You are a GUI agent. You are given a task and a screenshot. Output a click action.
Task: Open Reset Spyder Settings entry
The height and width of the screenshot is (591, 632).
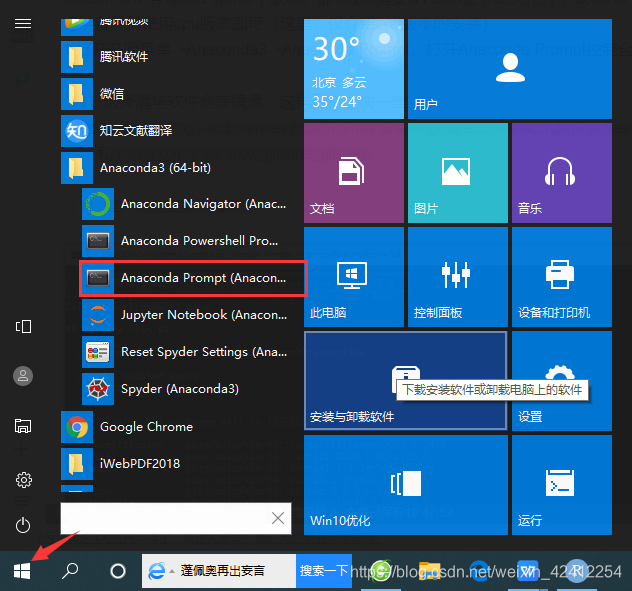click(x=185, y=352)
